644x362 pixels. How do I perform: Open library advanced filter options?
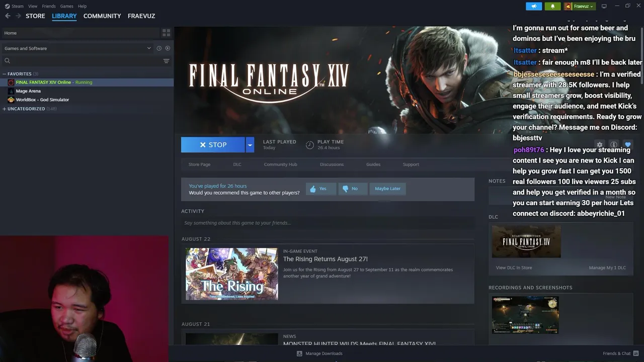pyautogui.click(x=166, y=61)
